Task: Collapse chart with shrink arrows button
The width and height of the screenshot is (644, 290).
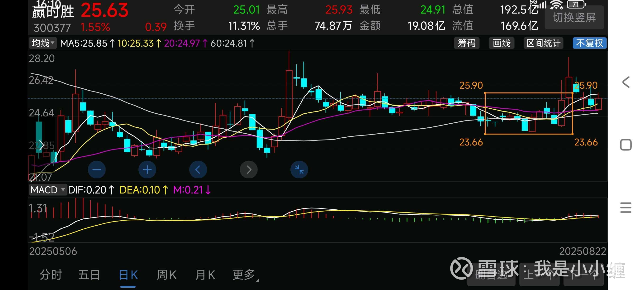Action: click(299, 170)
